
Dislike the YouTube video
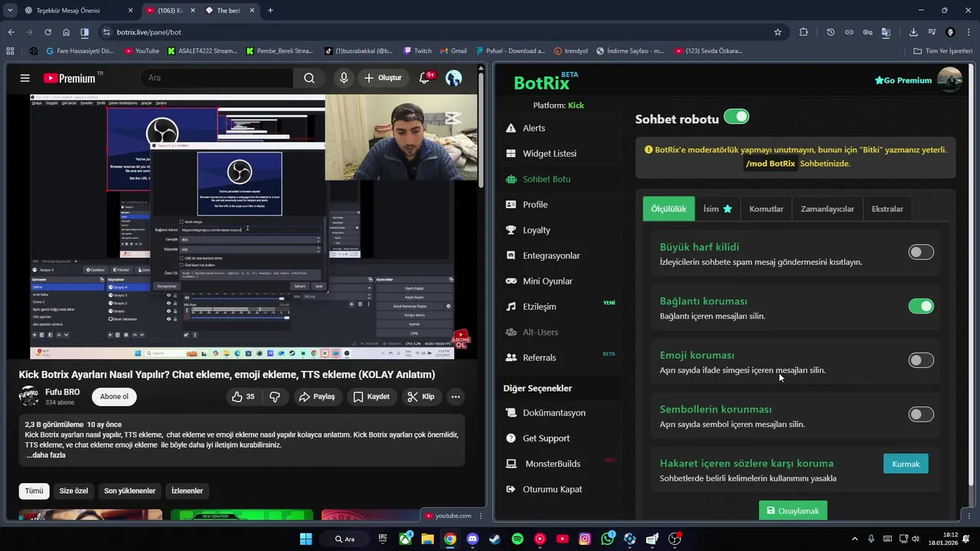pos(275,396)
